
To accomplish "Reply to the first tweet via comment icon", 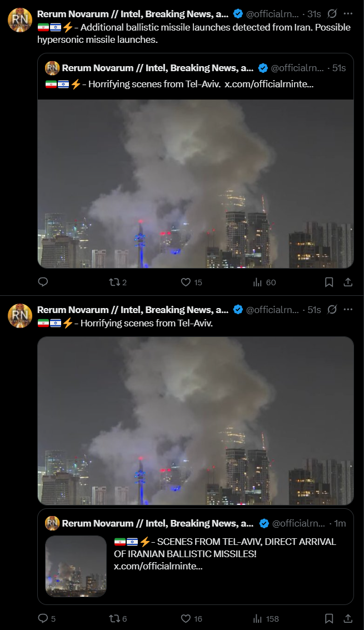I will coord(43,282).
